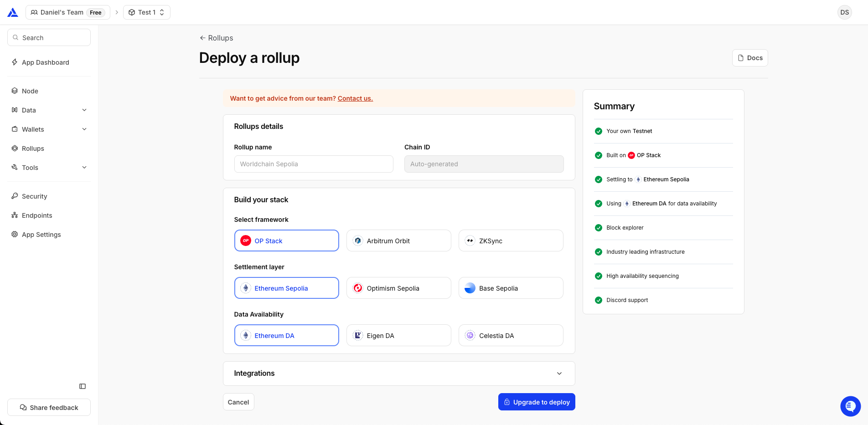Click the Rollup name input field
The height and width of the screenshot is (425, 868).
click(x=313, y=164)
